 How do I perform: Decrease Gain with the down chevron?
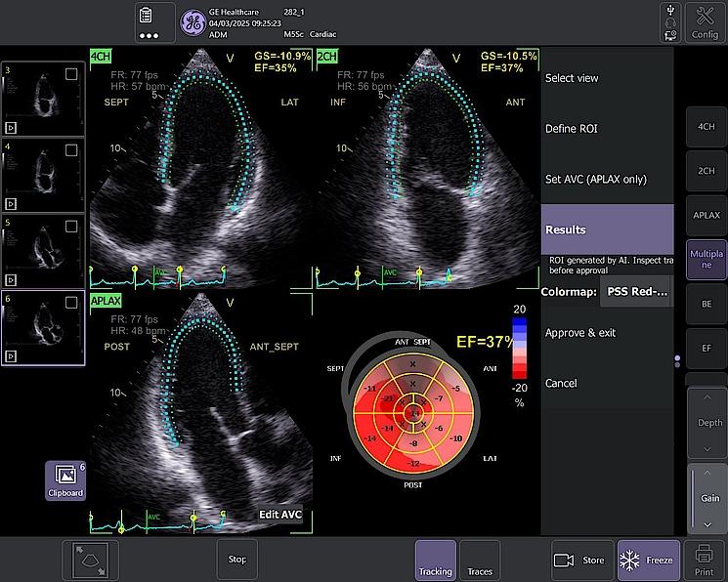(x=707, y=524)
